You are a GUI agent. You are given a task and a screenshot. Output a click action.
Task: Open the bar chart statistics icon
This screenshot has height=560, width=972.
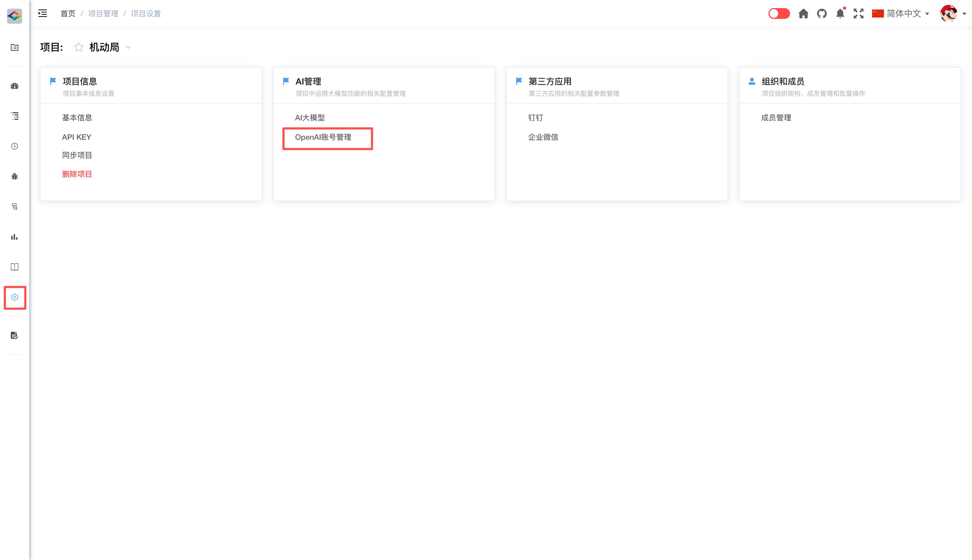click(x=15, y=237)
